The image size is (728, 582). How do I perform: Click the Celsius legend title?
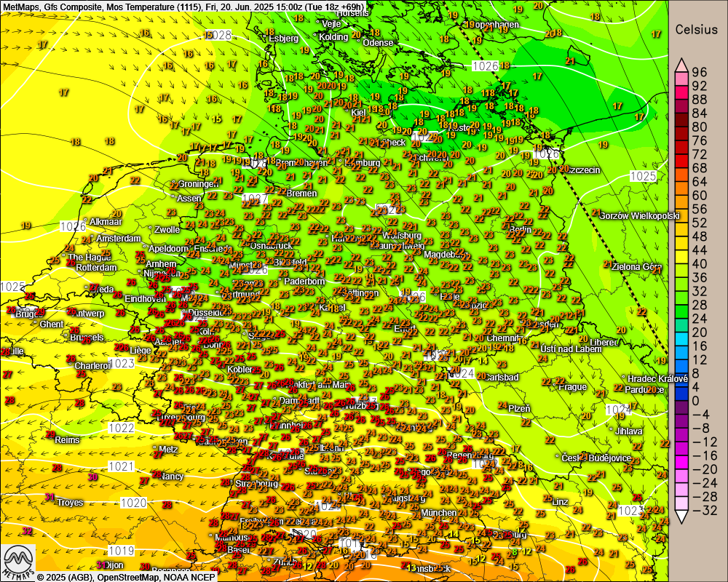pyautogui.click(x=697, y=30)
